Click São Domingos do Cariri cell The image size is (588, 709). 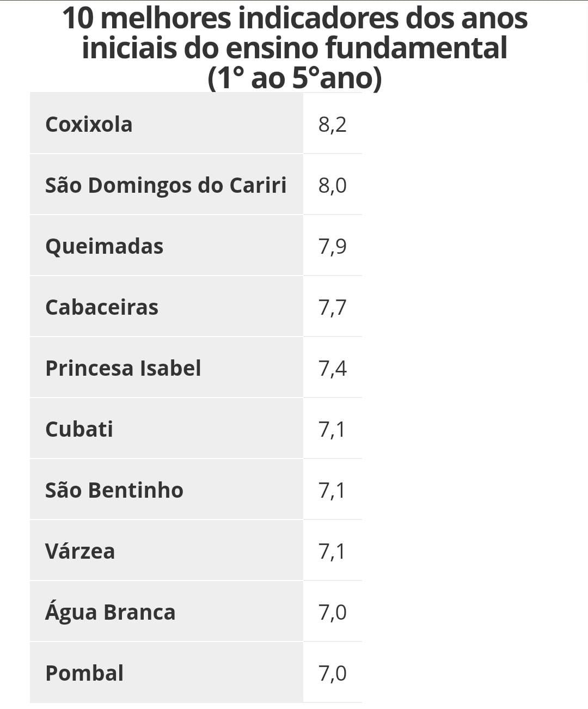pos(166,186)
